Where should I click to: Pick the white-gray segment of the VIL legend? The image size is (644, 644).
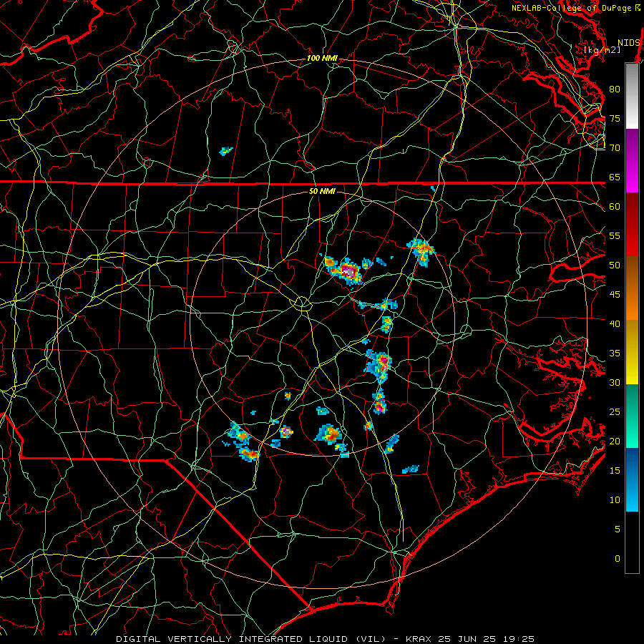click(632, 96)
